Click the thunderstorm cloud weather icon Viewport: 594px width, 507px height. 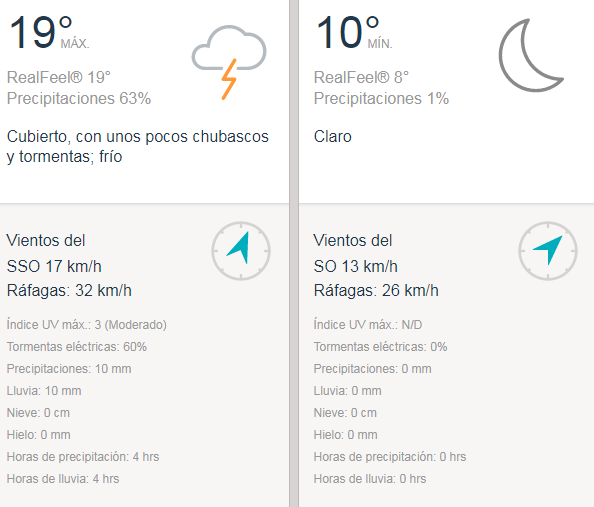pyautogui.click(x=229, y=63)
